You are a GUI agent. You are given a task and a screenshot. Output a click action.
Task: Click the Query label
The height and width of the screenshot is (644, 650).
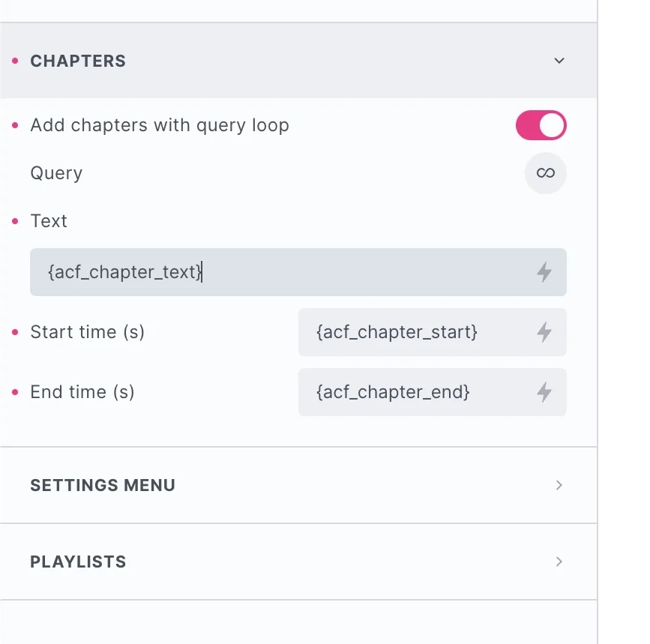tap(56, 173)
